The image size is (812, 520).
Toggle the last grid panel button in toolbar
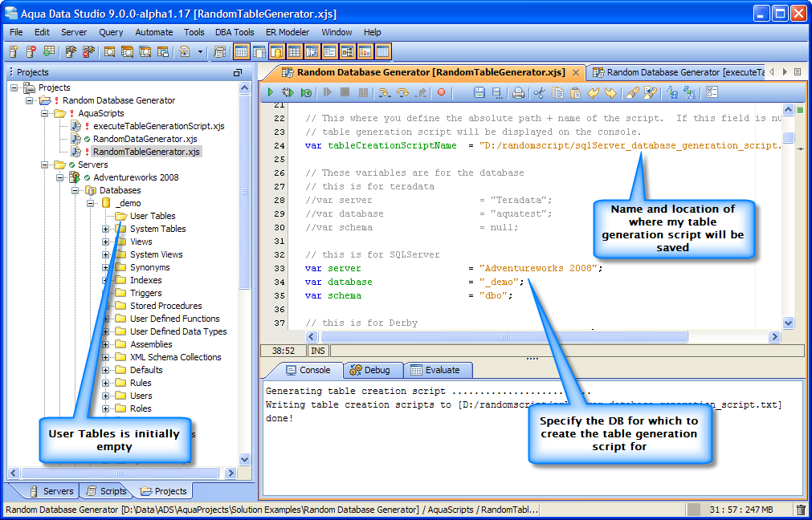[x=382, y=51]
